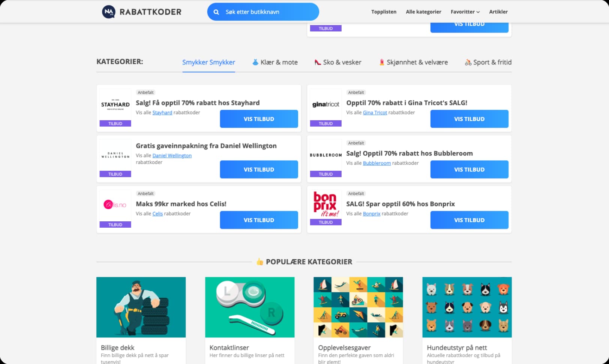
Task: Click the Tilbud label under the Bonprix logo
Action: (x=325, y=222)
